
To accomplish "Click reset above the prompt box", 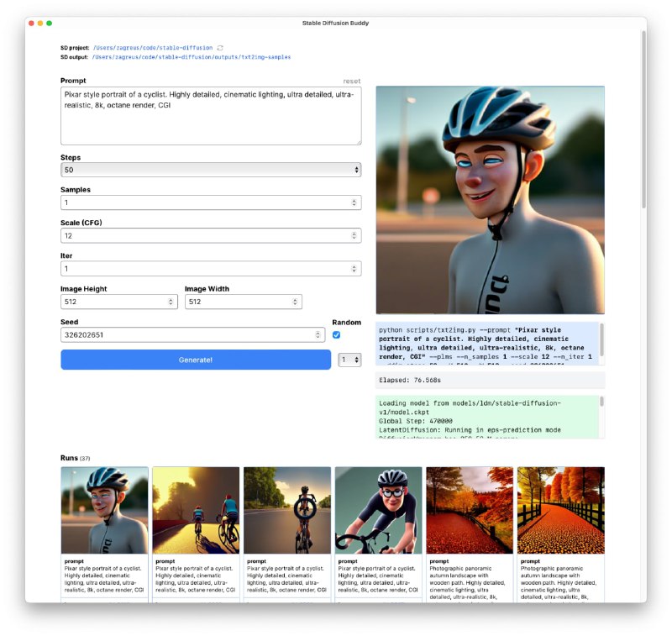I will click(x=351, y=81).
